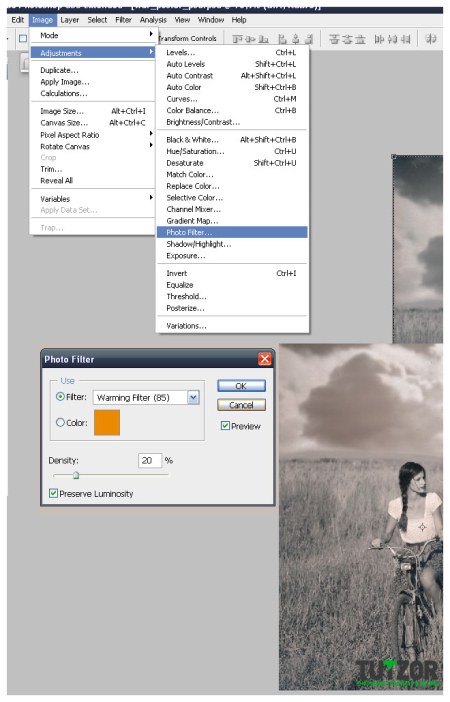Image resolution: width=450 pixels, height=702 pixels.
Task: Choose Gradient Map... menu item
Action: click(x=232, y=221)
